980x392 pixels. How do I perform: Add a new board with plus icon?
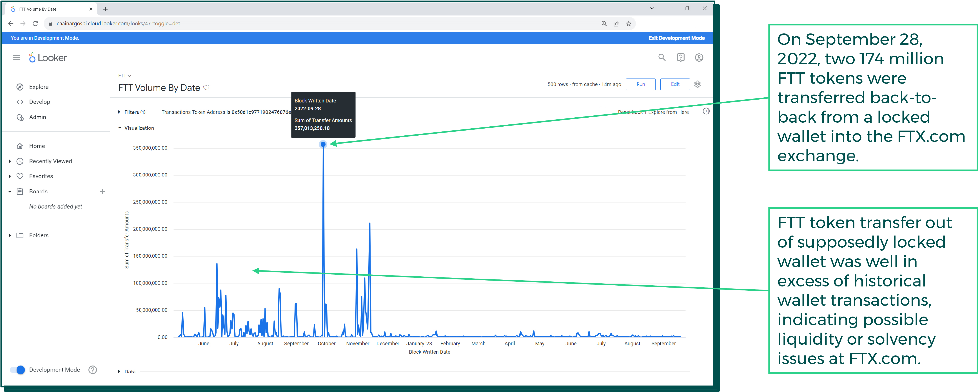(102, 192)
